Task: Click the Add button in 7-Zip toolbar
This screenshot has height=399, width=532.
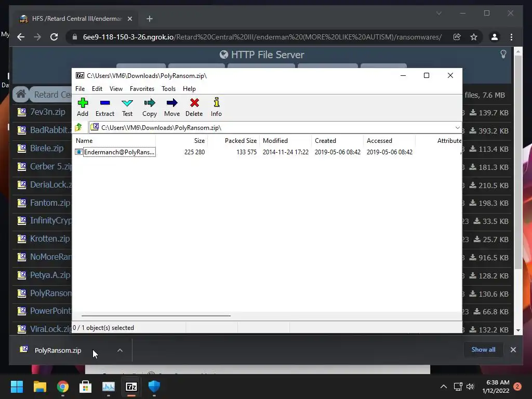Action: tap(83, 107)
